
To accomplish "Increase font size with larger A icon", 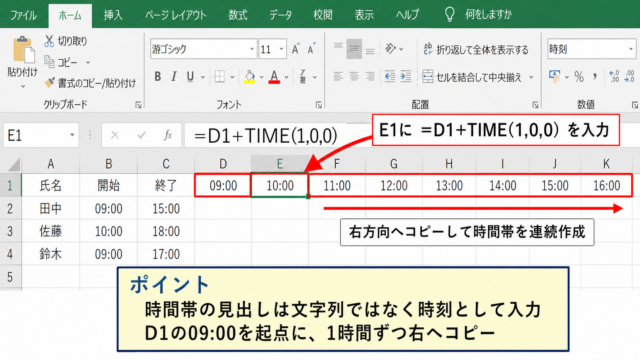I will click(x=296, y=49).
